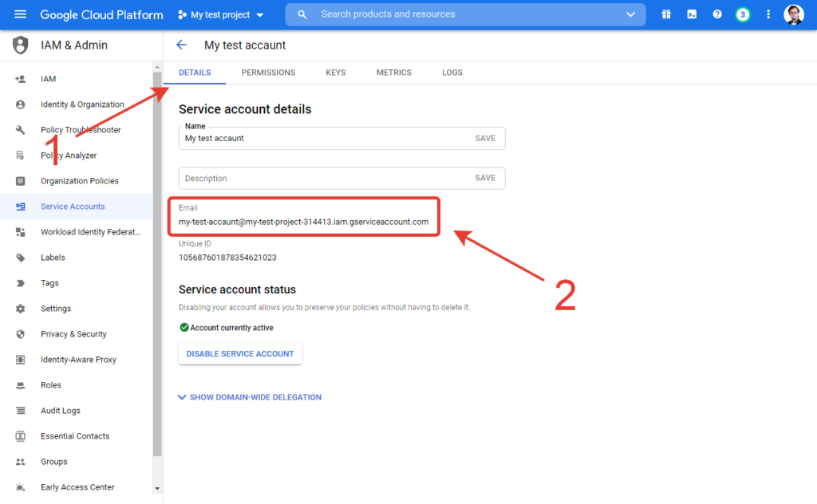Screen dimensions: 817x504
Task: Open Audit Logs in the sidebar
Action: coord(61,411)
